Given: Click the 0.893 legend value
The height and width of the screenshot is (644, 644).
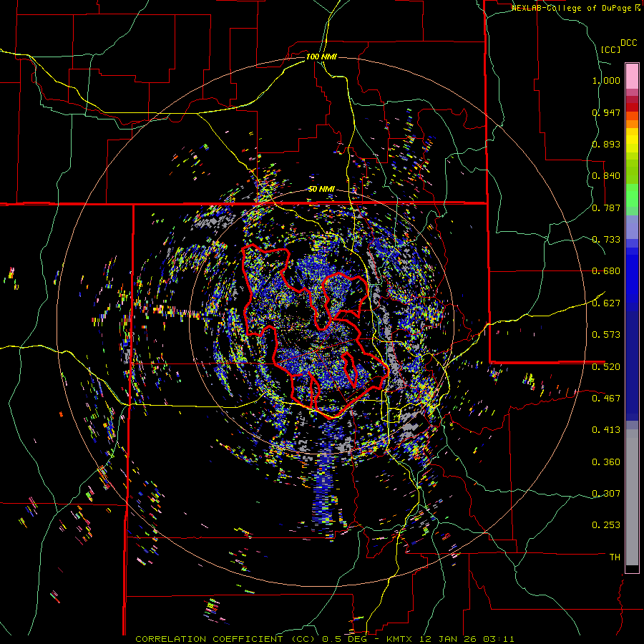Looking at the screenshot, I should point(606,144).
